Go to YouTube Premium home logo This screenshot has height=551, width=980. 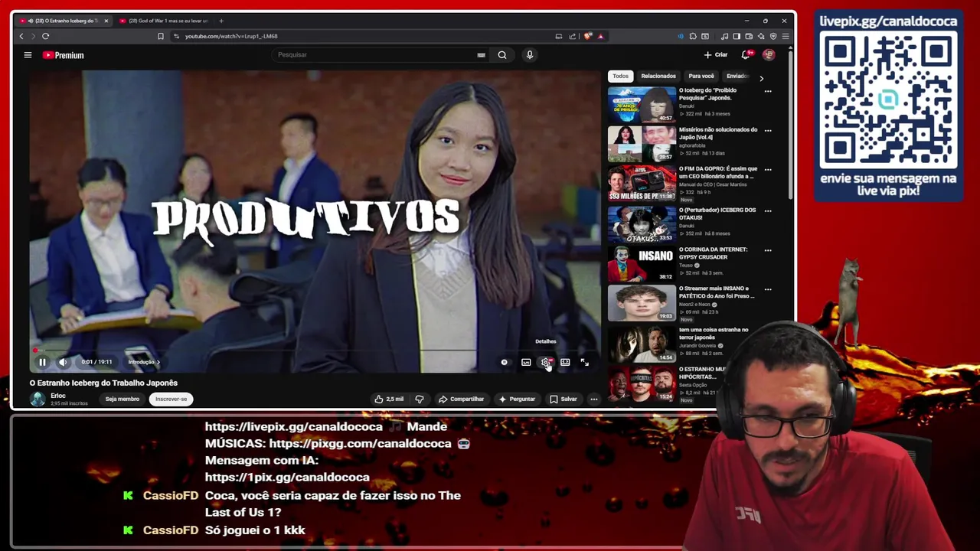pos(63,55)
